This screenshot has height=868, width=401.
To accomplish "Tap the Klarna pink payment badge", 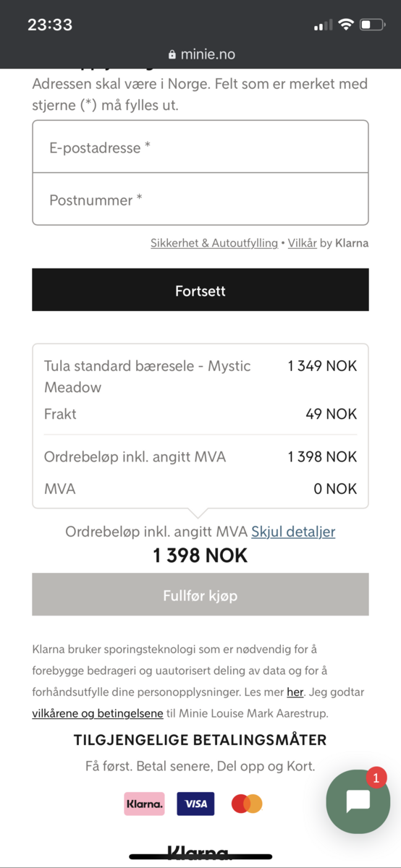I will click(144, 804).
